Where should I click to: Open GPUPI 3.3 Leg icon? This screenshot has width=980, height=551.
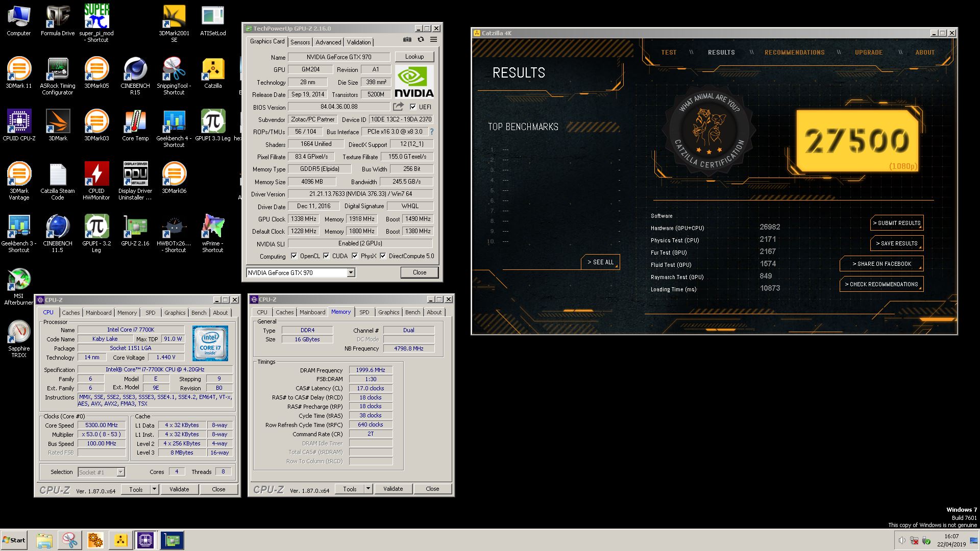[x=213, y=126]
